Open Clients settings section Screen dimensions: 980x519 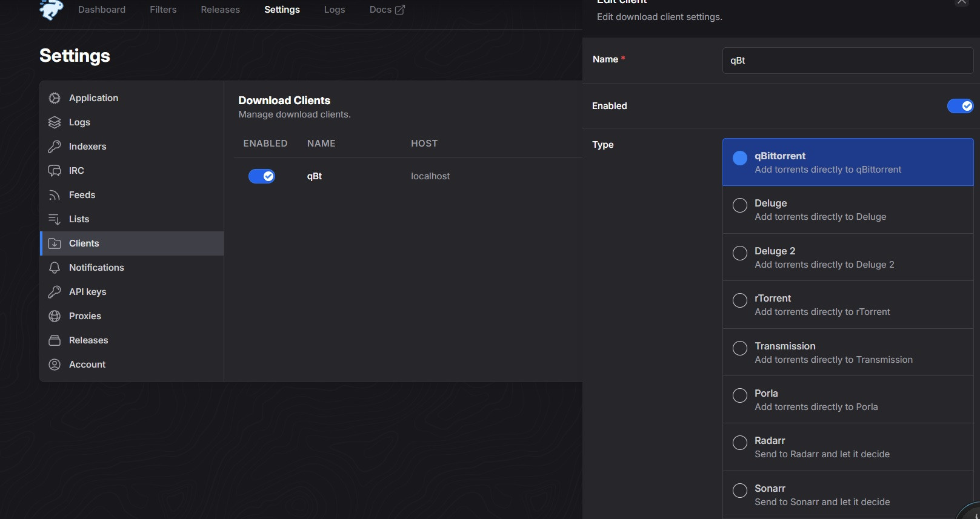point(132,243)
